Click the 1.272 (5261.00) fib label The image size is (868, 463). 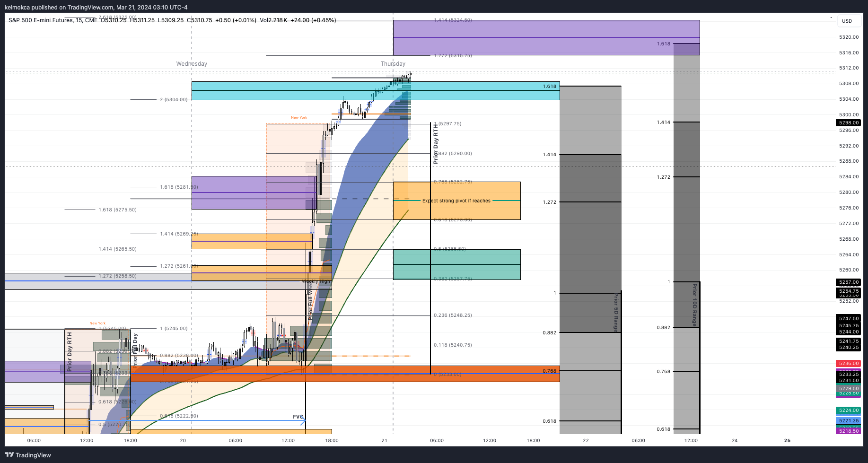[x=179, y=266]
